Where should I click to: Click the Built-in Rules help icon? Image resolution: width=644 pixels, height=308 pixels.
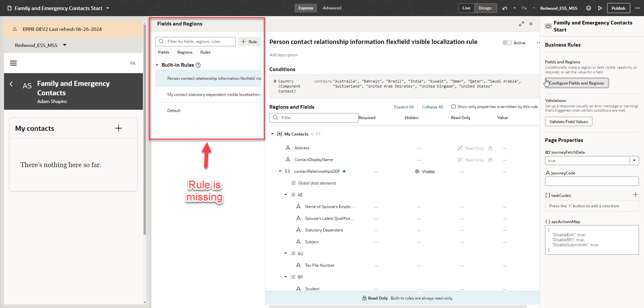click(198, 65)
